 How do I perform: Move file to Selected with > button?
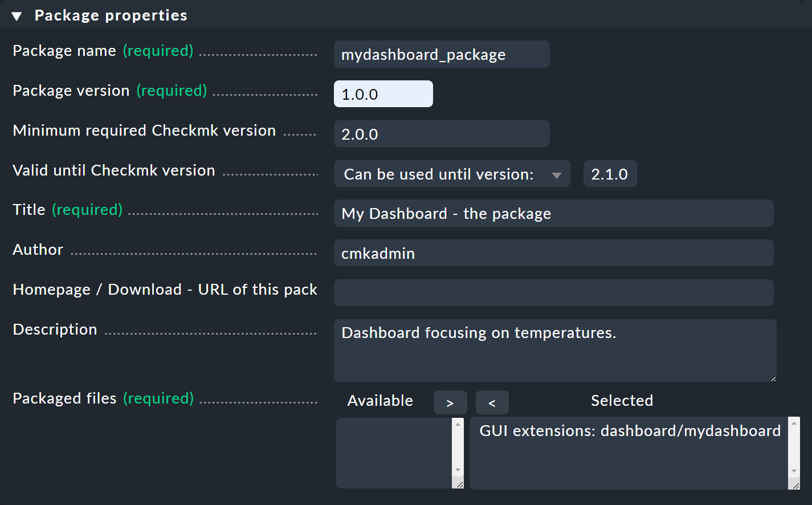click(450, 403)
